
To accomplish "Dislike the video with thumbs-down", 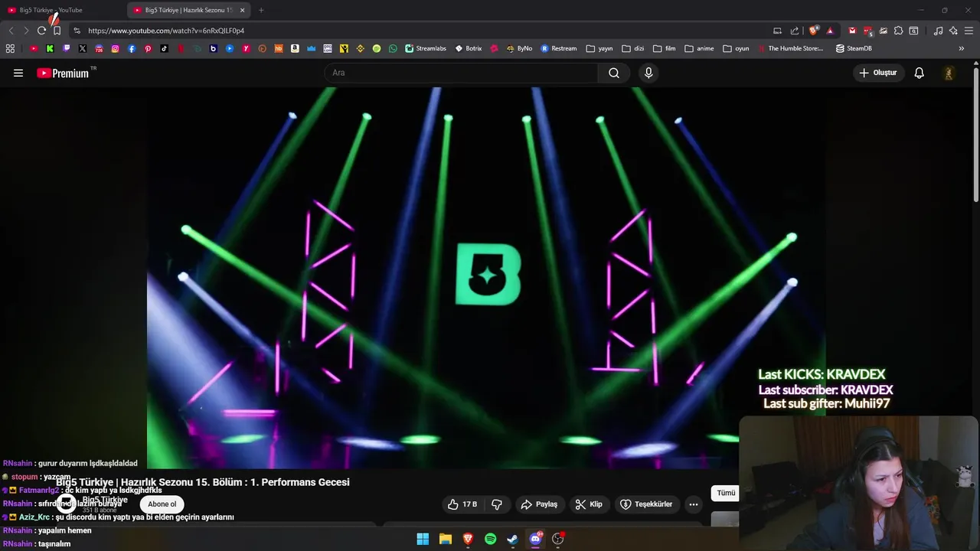I will pyautogui.click(x=497, y=504).
